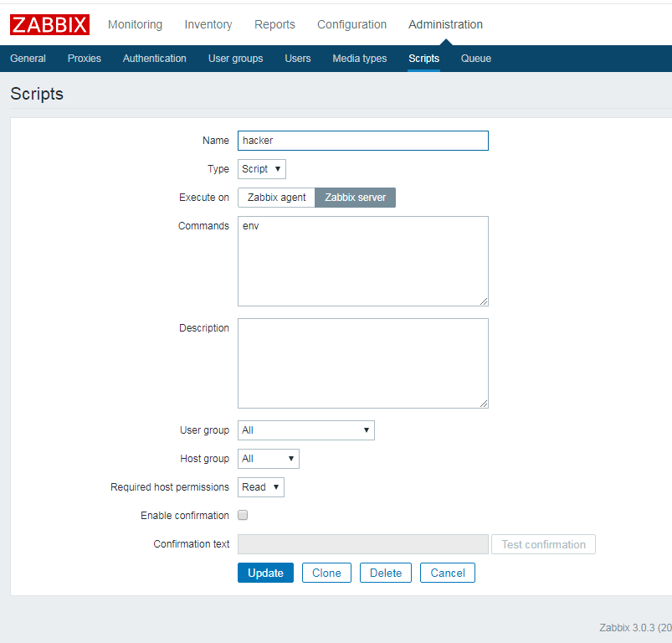
Task: Open the User group dropdown
Action: click(x=306, y=430)
